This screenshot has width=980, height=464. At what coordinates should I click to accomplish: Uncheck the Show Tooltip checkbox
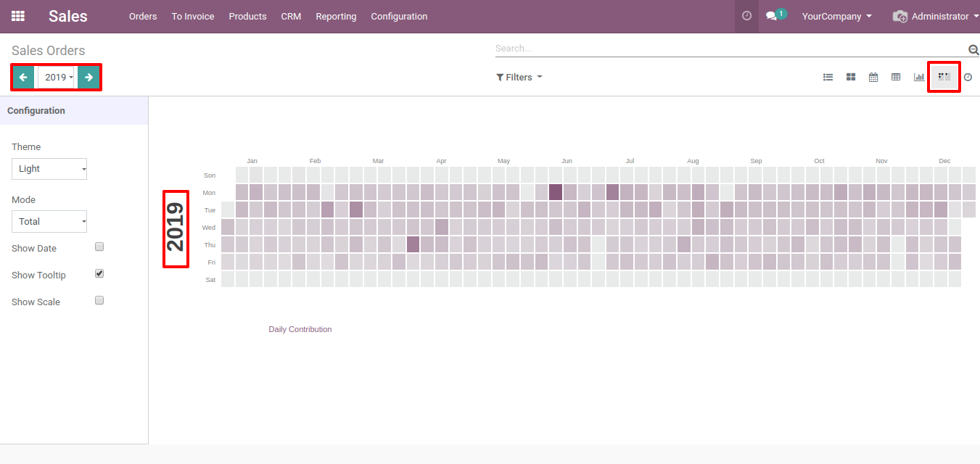(100, 274)
